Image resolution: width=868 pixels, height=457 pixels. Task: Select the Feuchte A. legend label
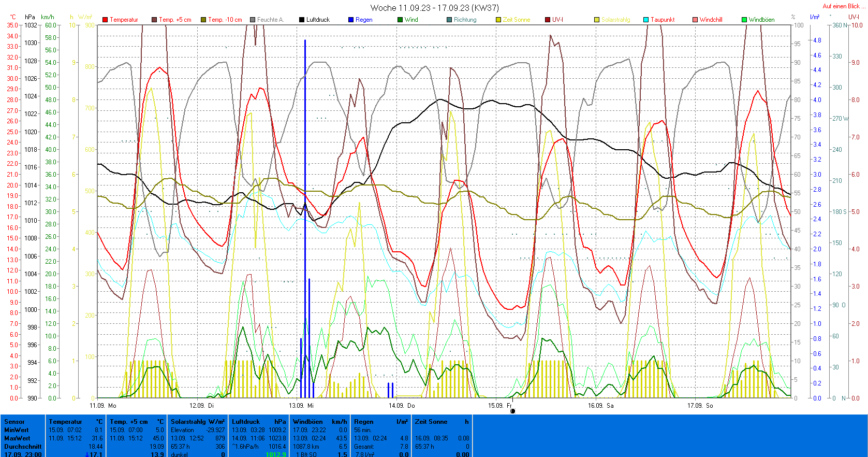click(x=270, y=20)
